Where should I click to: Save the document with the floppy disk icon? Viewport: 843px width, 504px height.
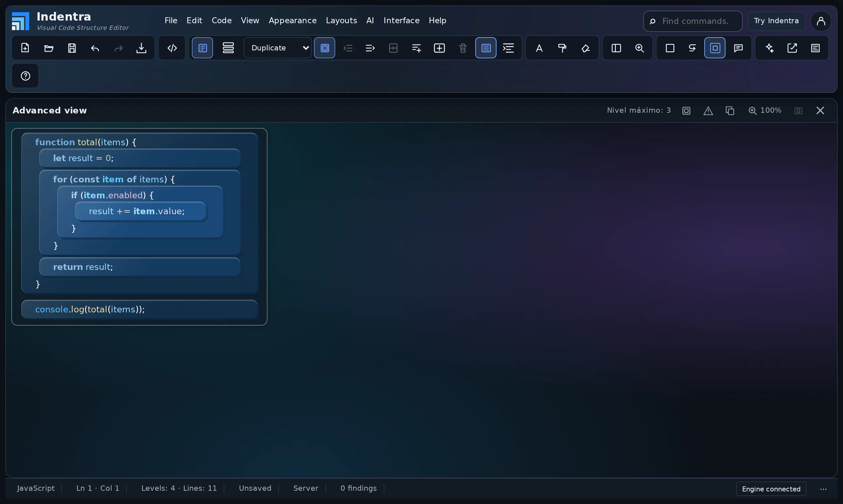[x=72, y=48]
